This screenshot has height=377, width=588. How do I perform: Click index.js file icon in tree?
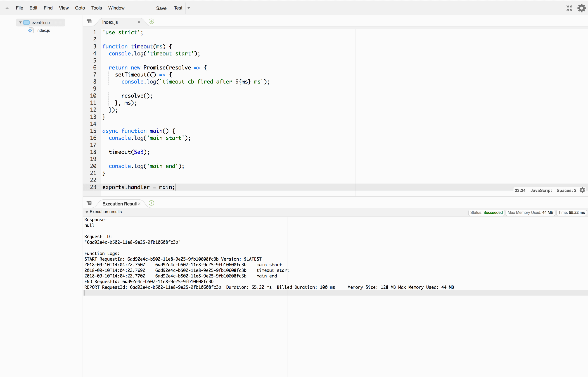[31, 30]
